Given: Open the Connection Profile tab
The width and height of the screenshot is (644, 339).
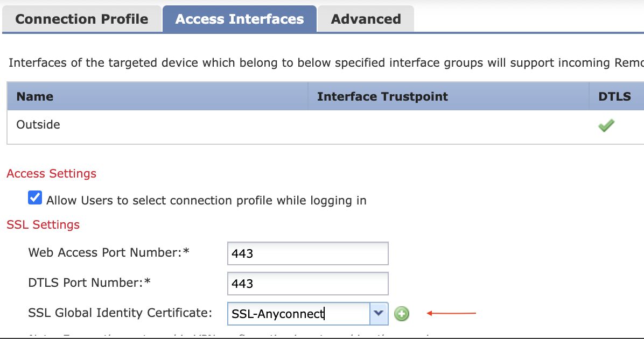Looking at the screenshot, I should click(82, 19).
